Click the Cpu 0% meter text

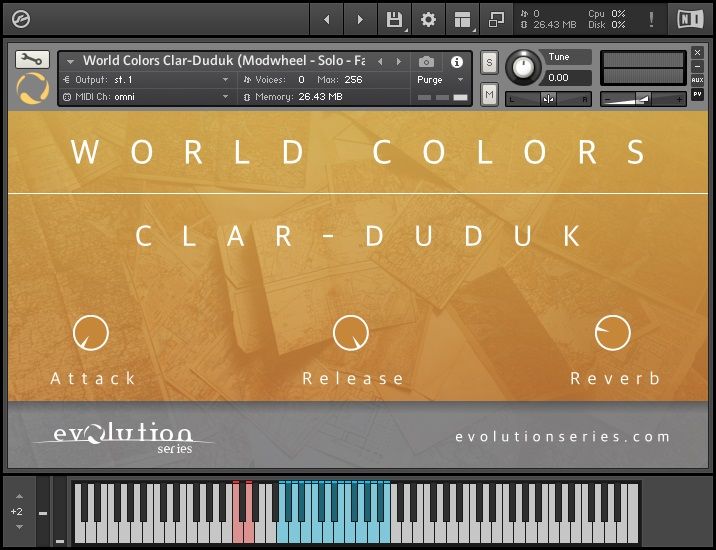(x=606, y=14)
